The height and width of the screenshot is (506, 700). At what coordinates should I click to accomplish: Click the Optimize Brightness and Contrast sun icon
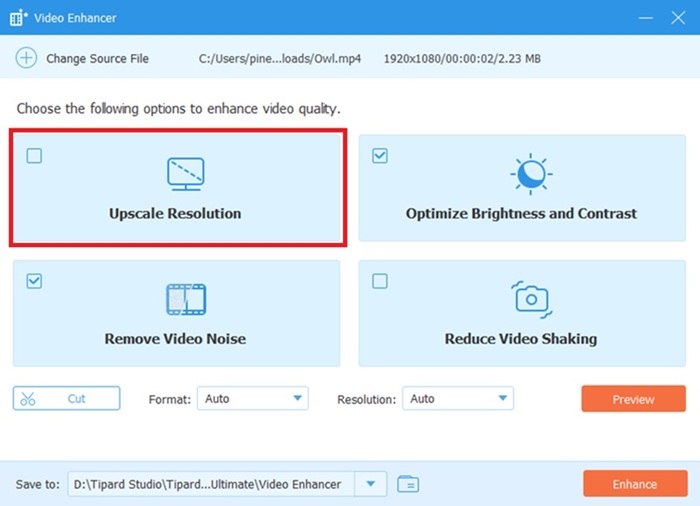coord(529,175)
